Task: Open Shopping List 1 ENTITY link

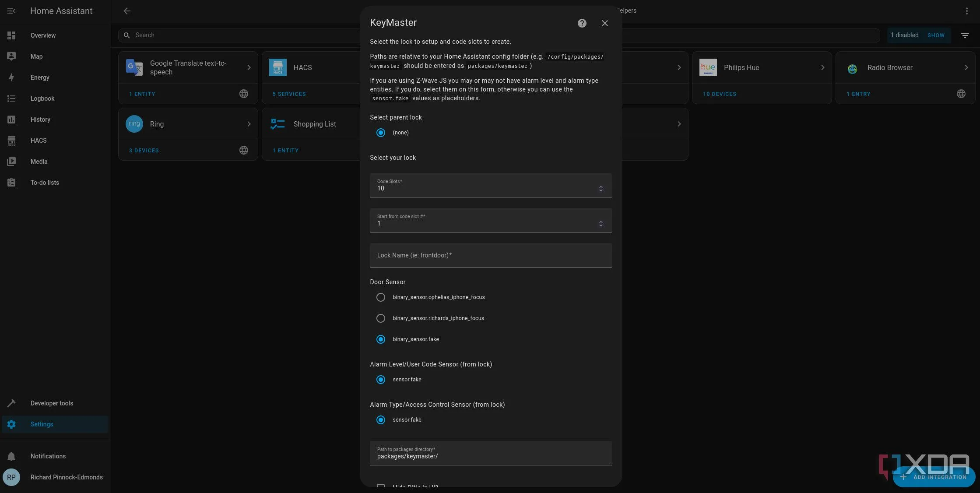Action: pyautogui.click(x=286, y=151)
